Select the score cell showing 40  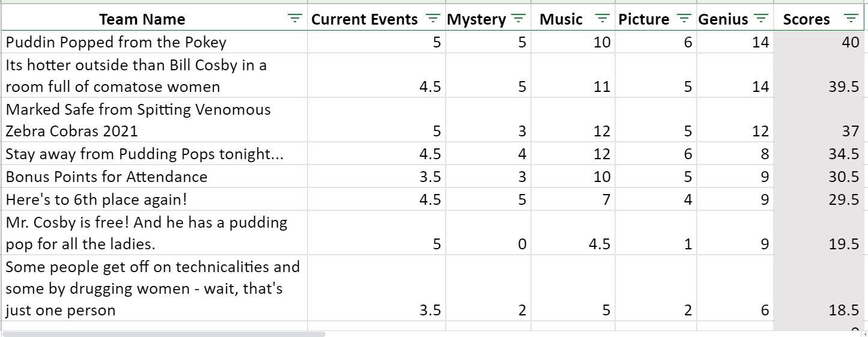coord(819,42)
